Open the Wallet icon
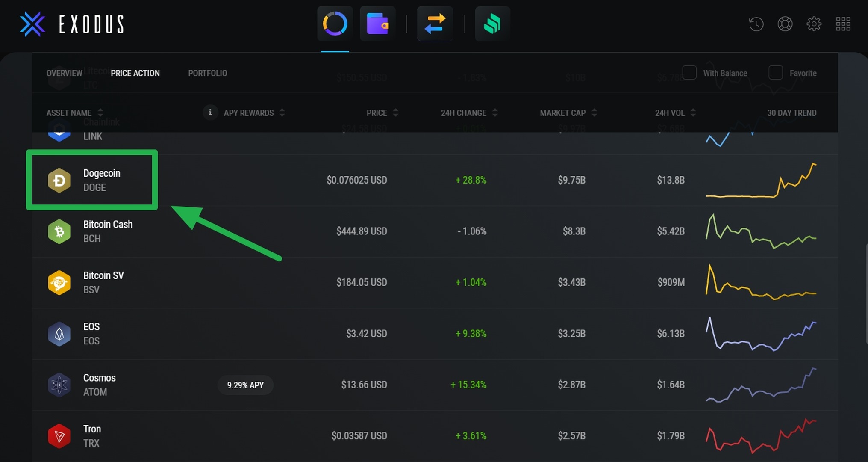The height and width of the screenshot is (462, 868). [x=377, y=24]
